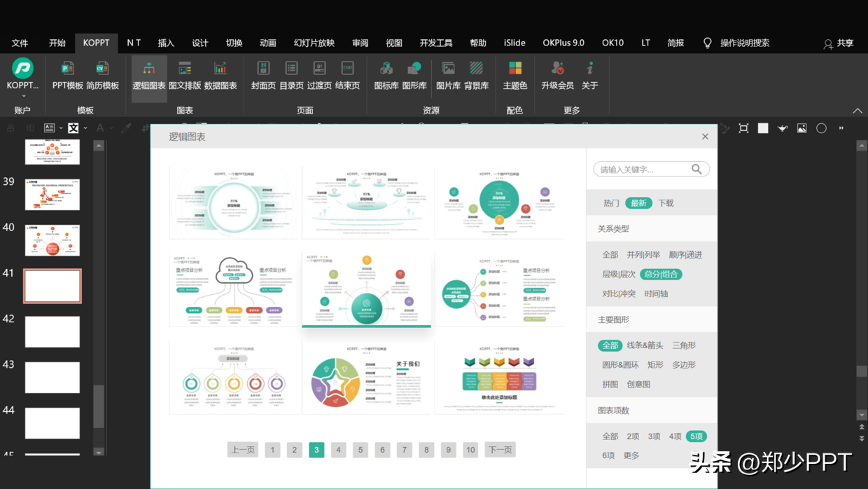Select slide 43 thumbnail
Image resolution: width=868 pixels, height=489 pixels.
[52, 378]
